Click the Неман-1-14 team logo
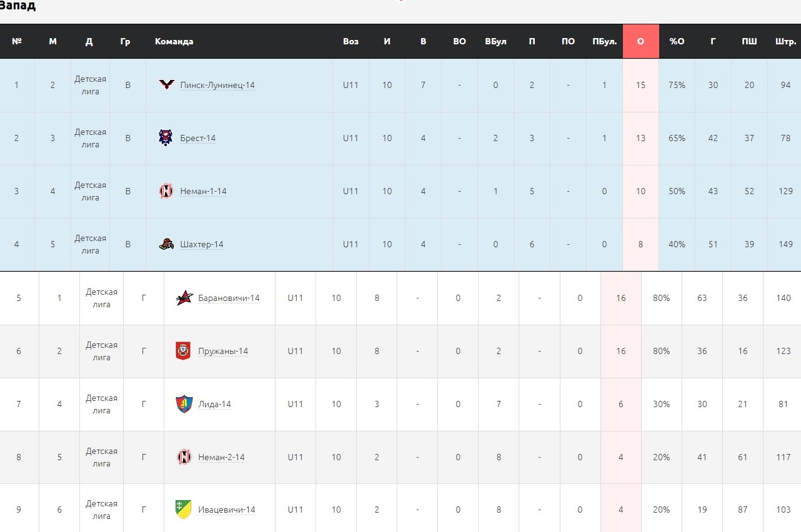The image size is (801, 532). (x=166, y=191)
